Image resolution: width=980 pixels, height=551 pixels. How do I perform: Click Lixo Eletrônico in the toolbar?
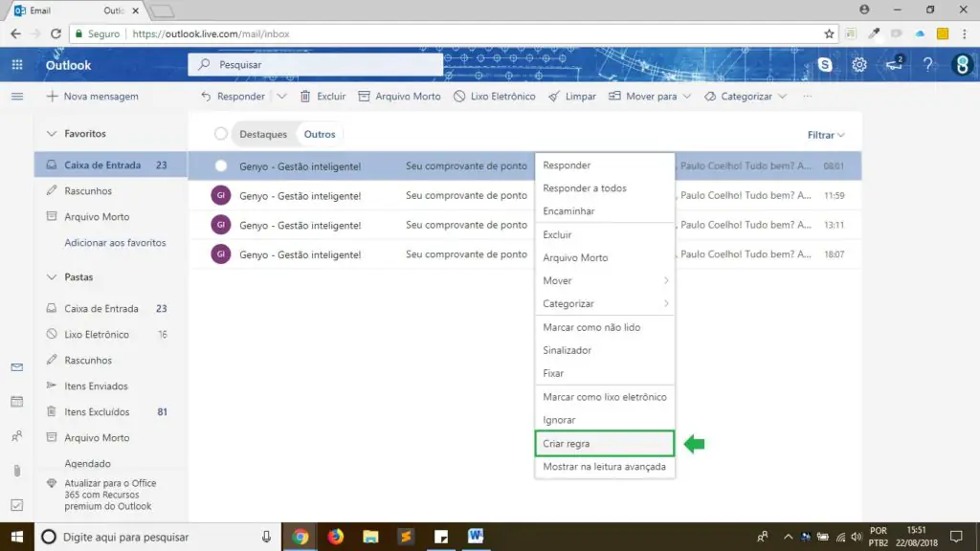pyautogui.click(x=495, y=97)
